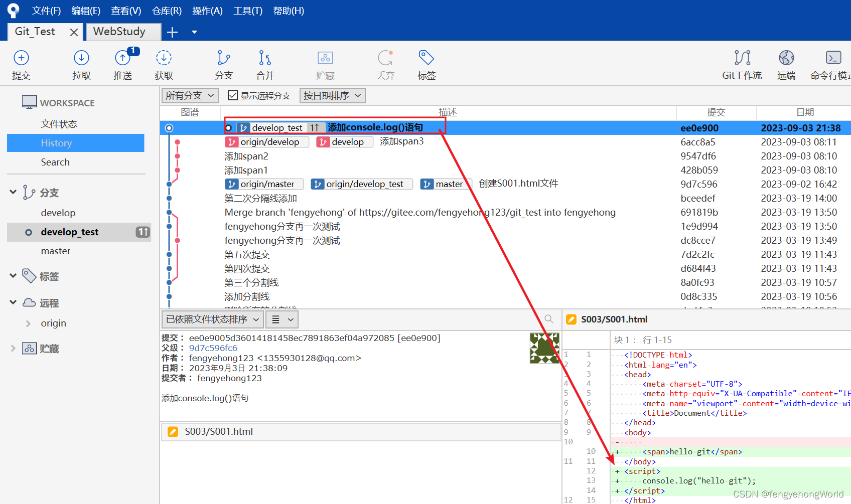The width and height of the screenshot is (851, 504).
Task: Click the Date (日期) column header
Action: (x=805, y=112)
